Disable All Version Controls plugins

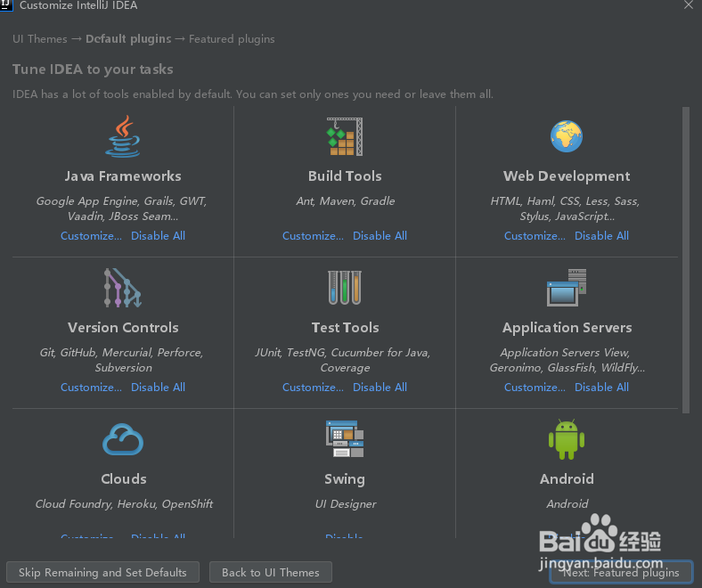158,387
